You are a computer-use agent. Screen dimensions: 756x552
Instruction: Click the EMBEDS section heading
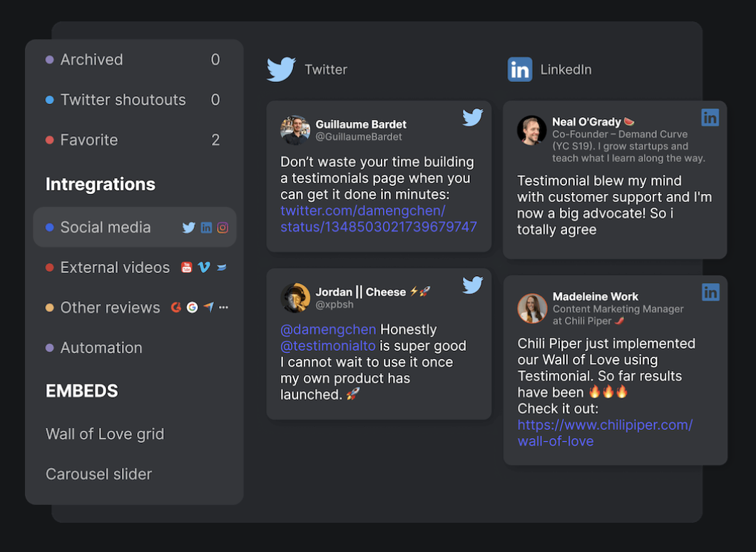[x=81, y=391]
